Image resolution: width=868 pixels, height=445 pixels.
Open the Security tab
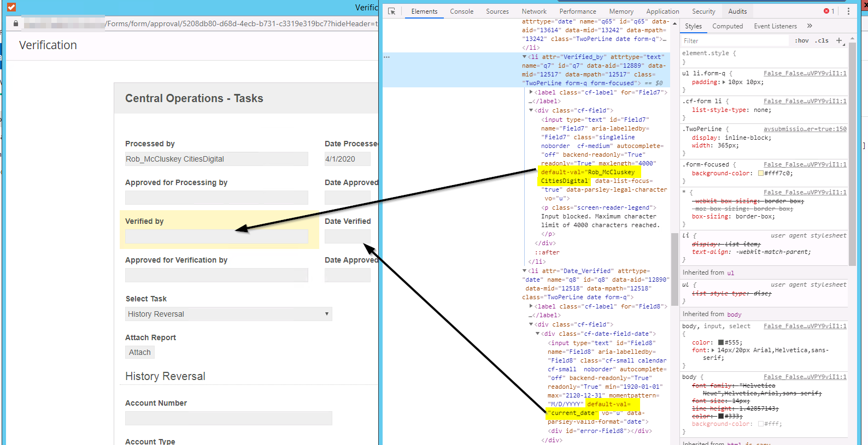click(703, 11)
